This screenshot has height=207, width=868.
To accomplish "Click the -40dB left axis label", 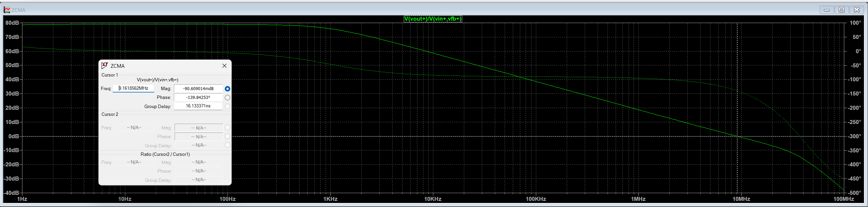I will click(11, 193).
